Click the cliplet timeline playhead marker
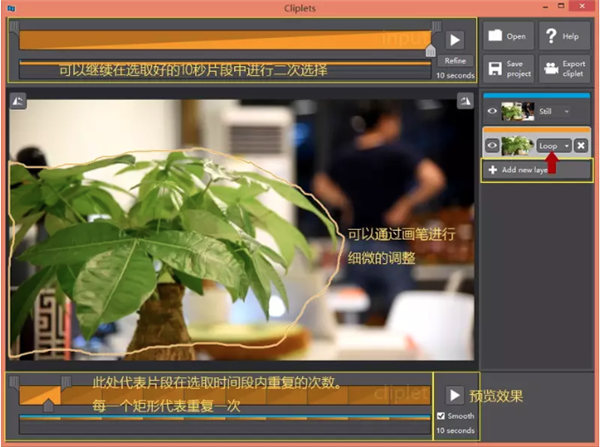 pos(47,404)
